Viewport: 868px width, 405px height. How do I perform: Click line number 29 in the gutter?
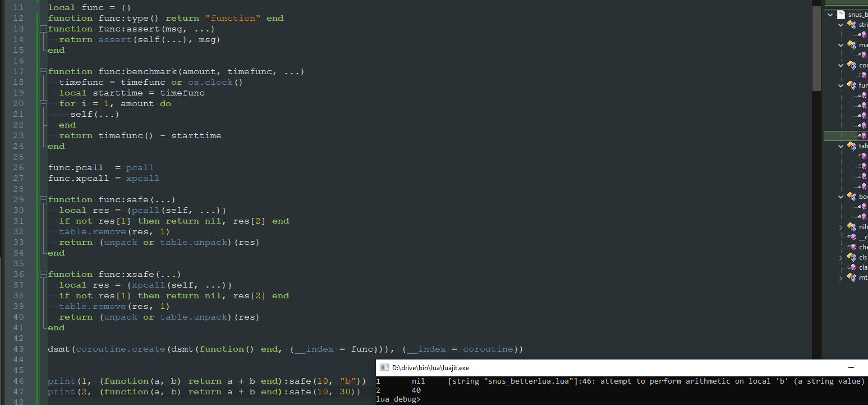(x=19, y=199)
